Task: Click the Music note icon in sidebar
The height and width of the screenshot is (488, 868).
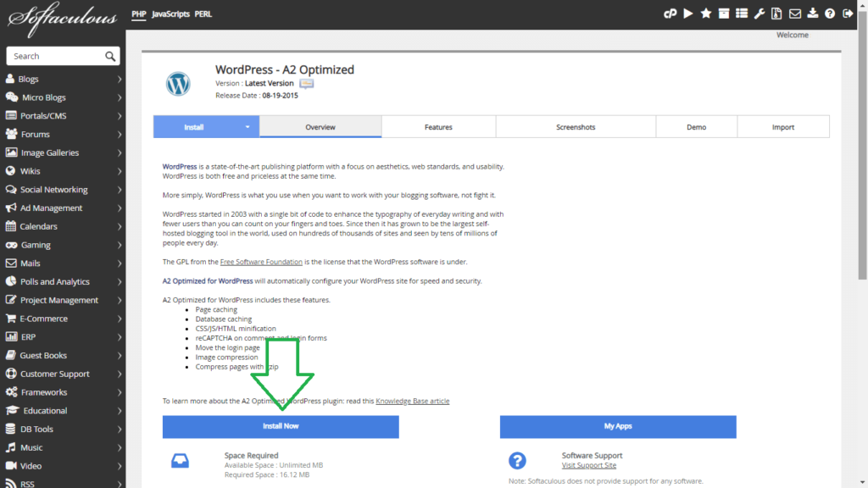Action: [x=10, y=447]
